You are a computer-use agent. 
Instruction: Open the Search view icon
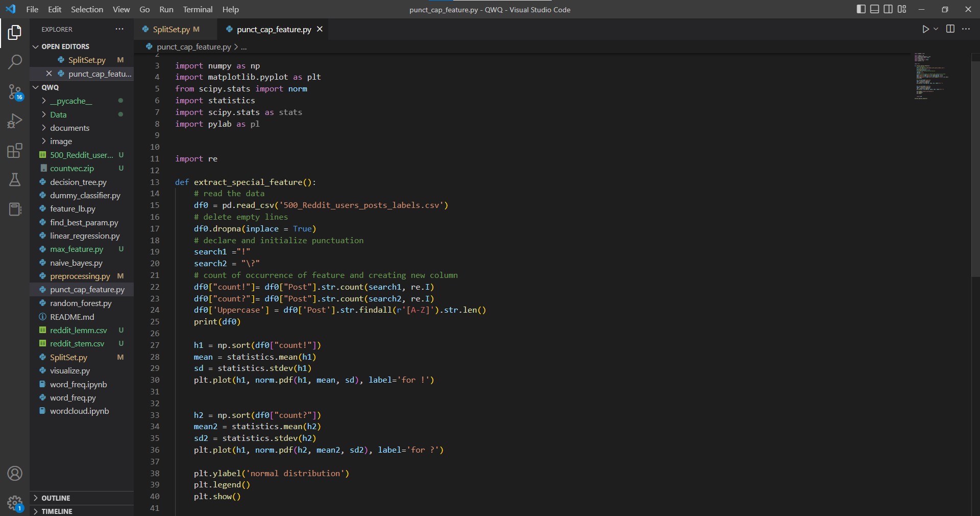15,62
